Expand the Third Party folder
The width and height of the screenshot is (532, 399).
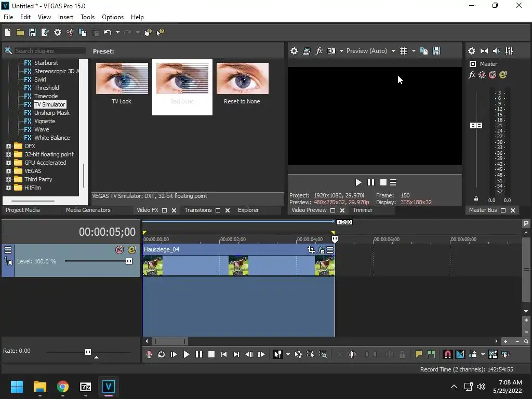coord(8,179)
